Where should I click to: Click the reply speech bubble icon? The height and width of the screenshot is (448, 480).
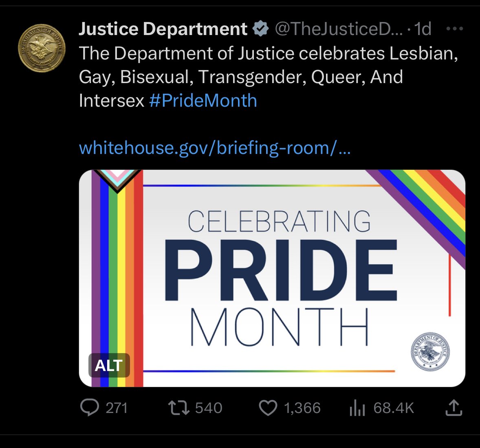[x=90, y=408]
